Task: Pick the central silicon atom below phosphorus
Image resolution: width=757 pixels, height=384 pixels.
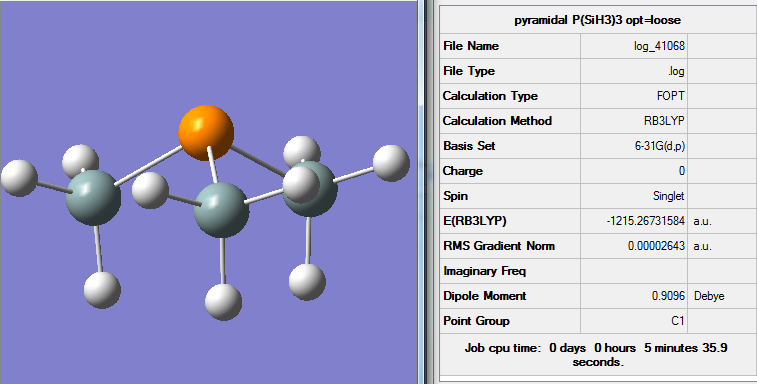Action: [x=222, y=210]
